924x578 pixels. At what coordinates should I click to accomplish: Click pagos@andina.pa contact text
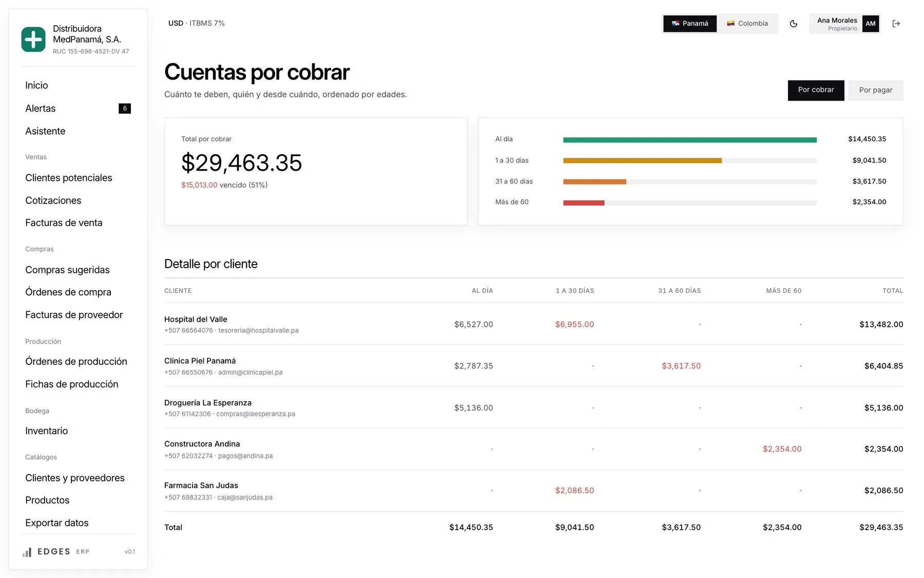pyautogui.click(x=245, y=456)
